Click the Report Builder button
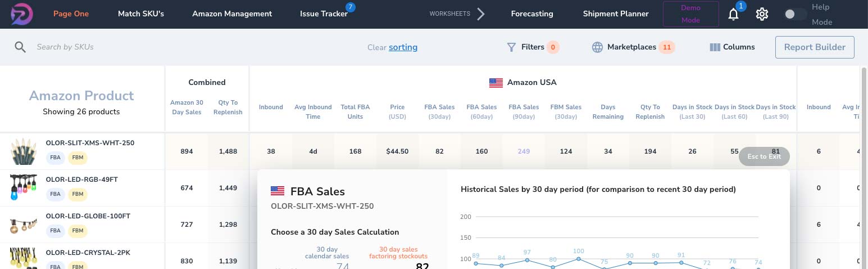Image resolution: width=868 pixels, height=269 pixels. pos(815,47)
